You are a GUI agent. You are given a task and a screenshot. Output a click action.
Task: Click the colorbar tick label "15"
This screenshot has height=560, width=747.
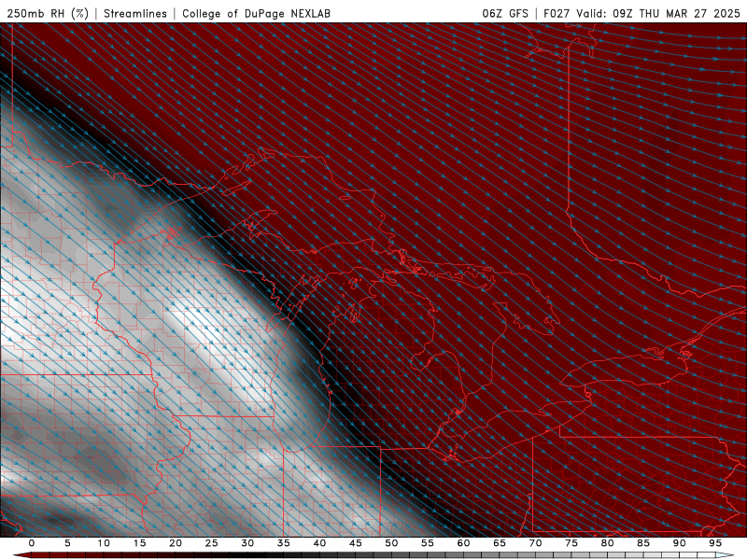click(139, 543)
